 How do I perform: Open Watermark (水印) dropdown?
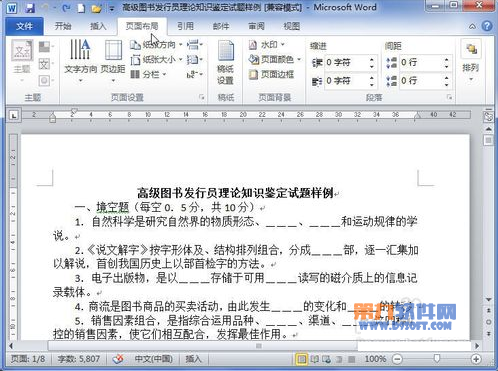click(x=267, y=44)
